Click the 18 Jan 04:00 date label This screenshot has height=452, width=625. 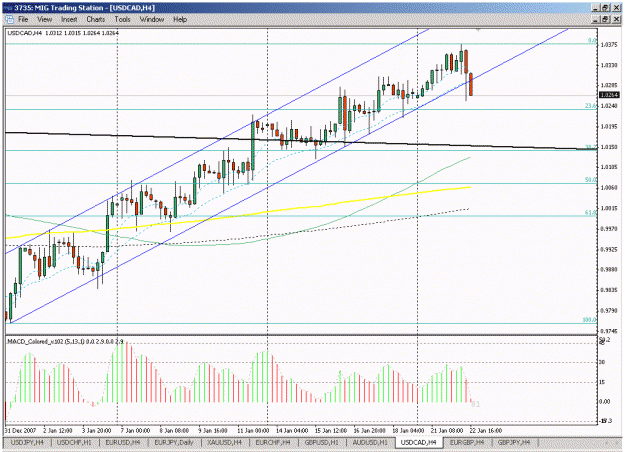tap(408, 430)
